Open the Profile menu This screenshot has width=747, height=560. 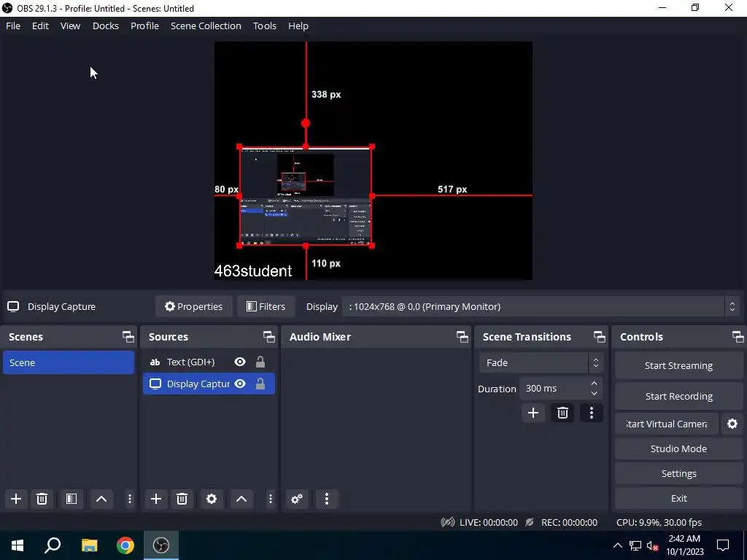144,26
